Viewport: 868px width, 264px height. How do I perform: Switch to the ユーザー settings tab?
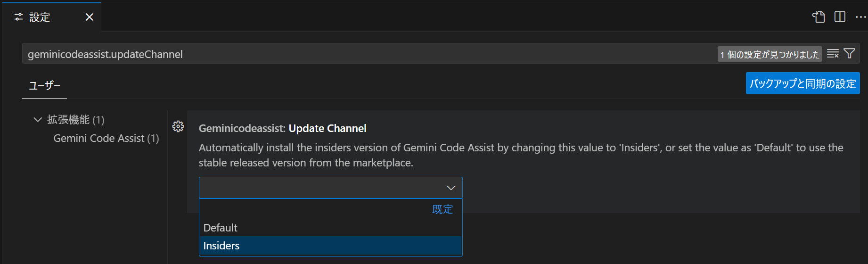45,85
